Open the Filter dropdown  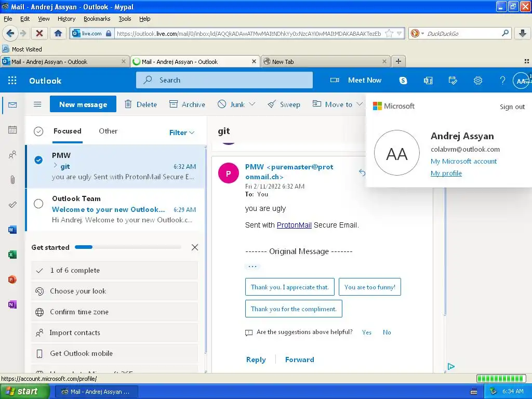click(182, 132)
